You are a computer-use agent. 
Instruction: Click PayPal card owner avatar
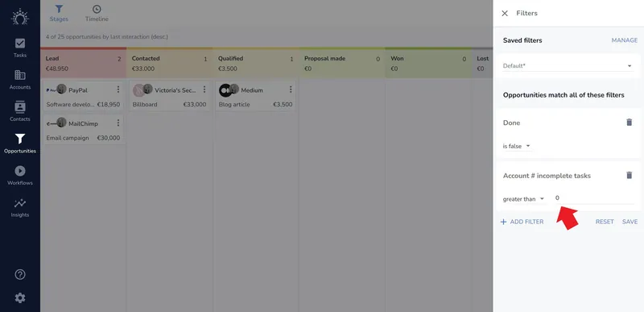[x=62, y=89]
